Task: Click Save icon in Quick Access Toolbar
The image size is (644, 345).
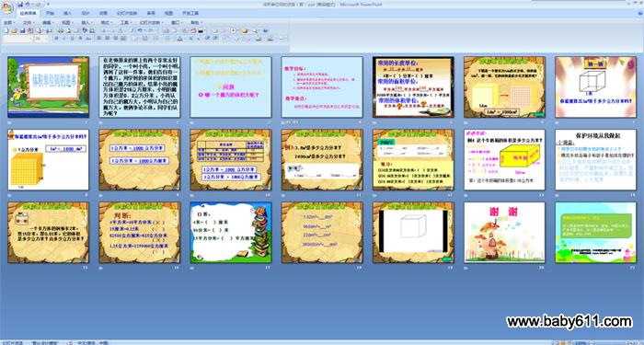Action: coord(20,4)
